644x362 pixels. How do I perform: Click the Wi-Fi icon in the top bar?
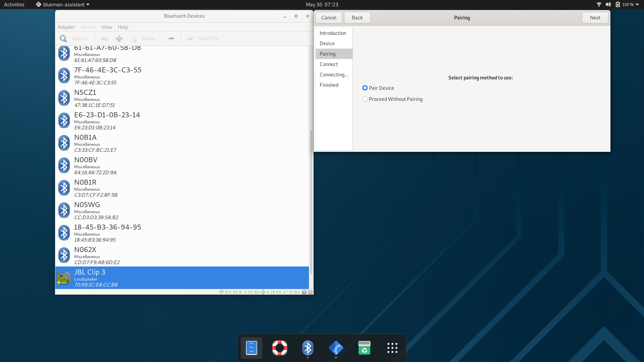coord(599,4)
